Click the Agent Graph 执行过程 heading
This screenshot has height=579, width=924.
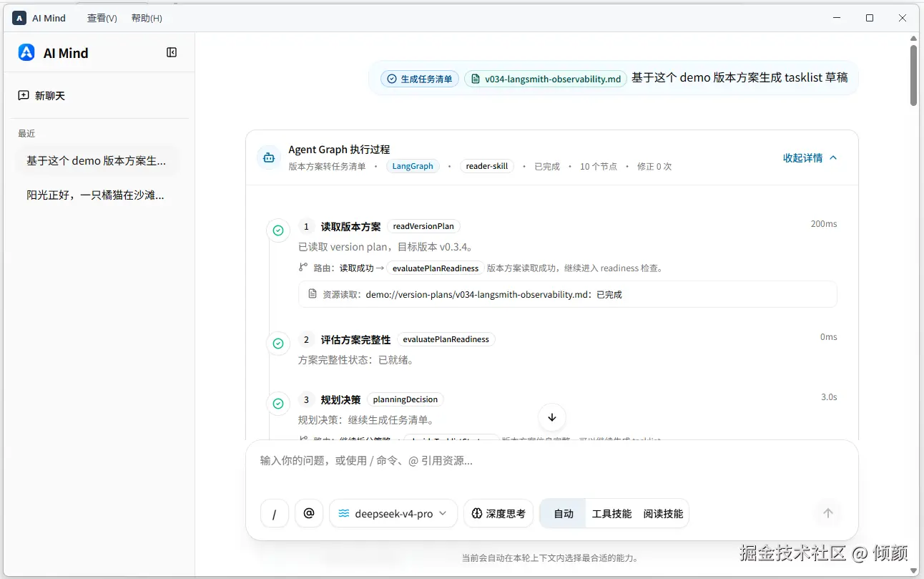coord(339,150)
